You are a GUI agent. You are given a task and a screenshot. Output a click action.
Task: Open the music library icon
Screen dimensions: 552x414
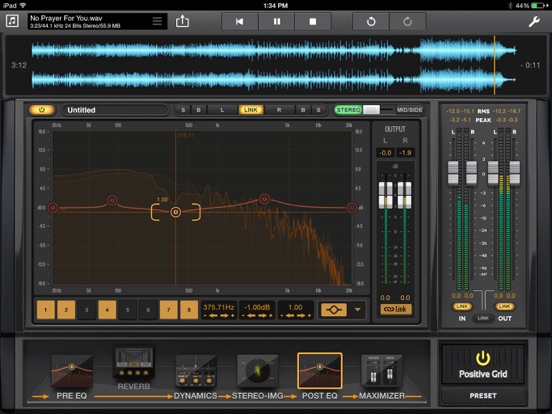pyautogui.click(x=12, y=21)
